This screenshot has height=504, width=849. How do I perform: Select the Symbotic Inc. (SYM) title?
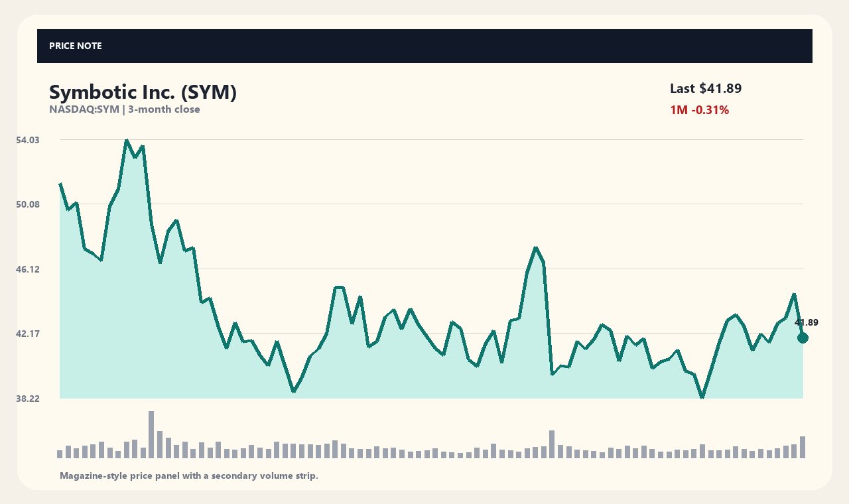[143, 92]
